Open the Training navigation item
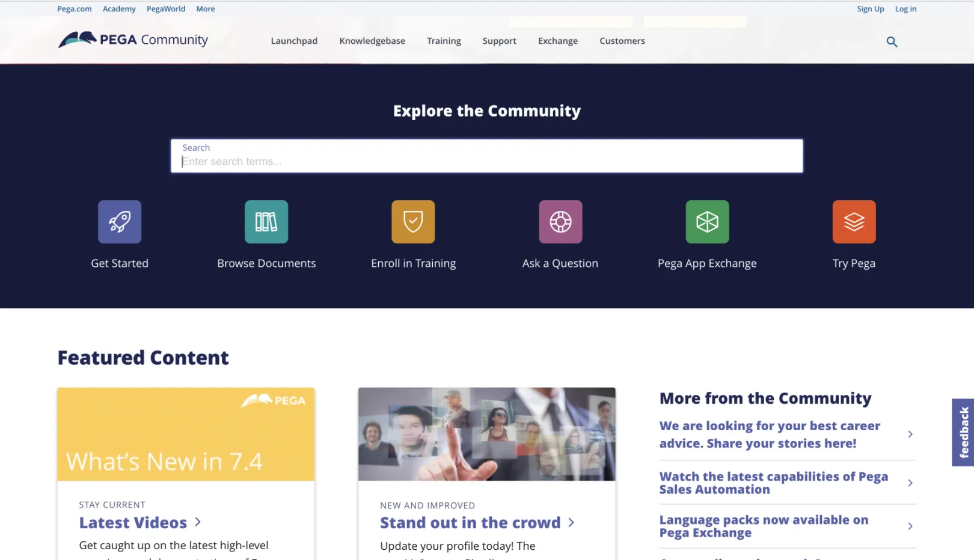 [x=444, y=41]
